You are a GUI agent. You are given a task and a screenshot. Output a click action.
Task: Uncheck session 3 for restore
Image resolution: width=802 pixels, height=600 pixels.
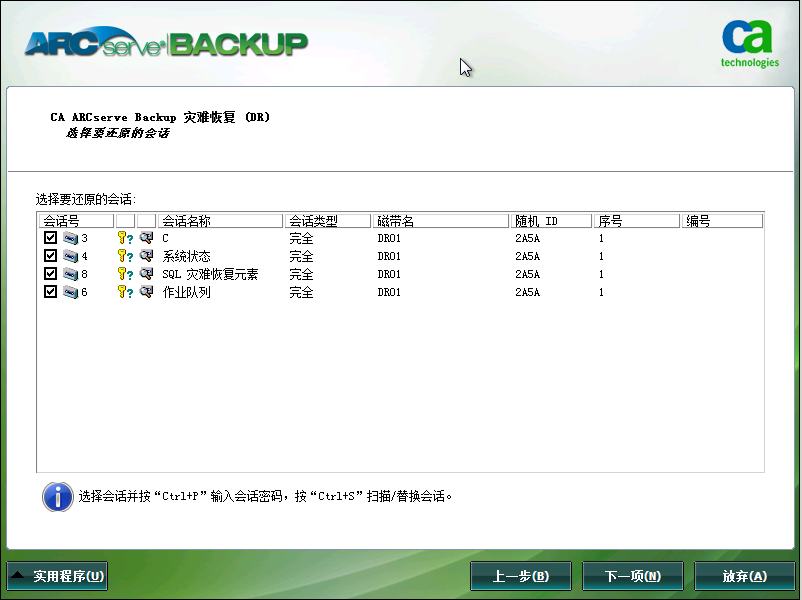[x=50, y=238]
